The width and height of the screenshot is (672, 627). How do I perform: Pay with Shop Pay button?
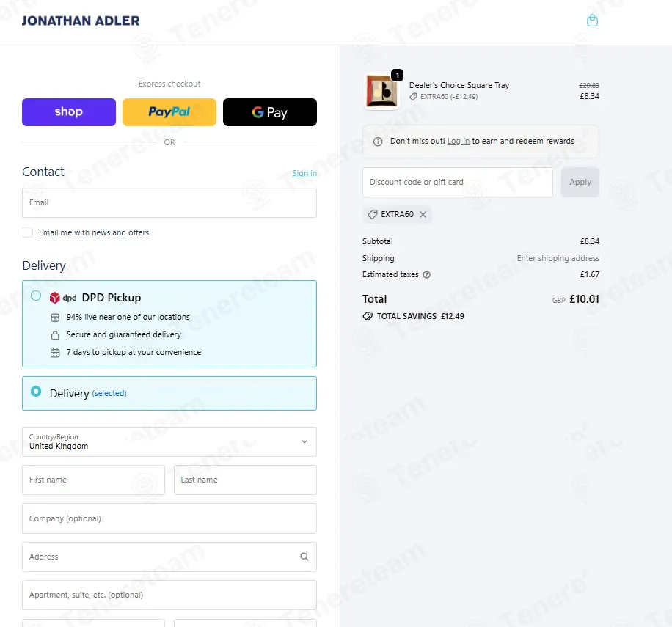[x=69, y=112]
